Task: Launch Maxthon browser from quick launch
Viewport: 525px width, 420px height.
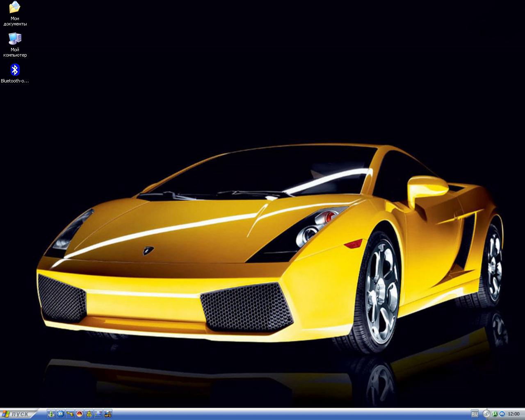Action: click(x=61, y=414)
